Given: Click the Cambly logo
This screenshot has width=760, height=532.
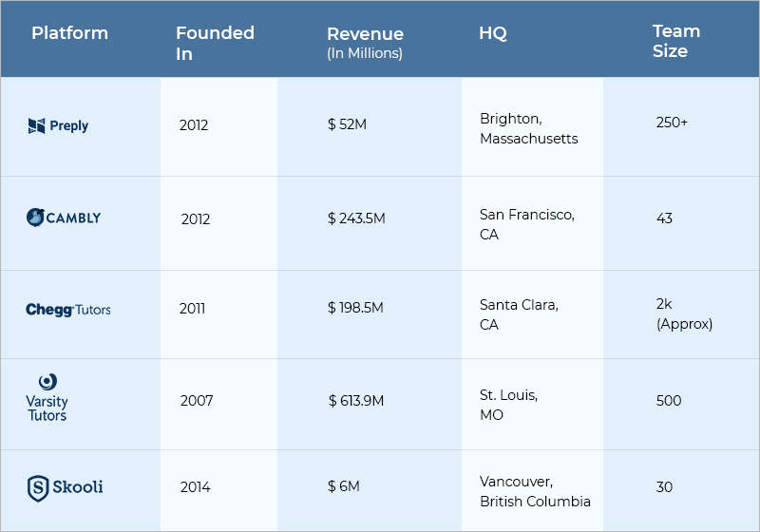Looking at the screenshot, I should (x=64, y=218).
